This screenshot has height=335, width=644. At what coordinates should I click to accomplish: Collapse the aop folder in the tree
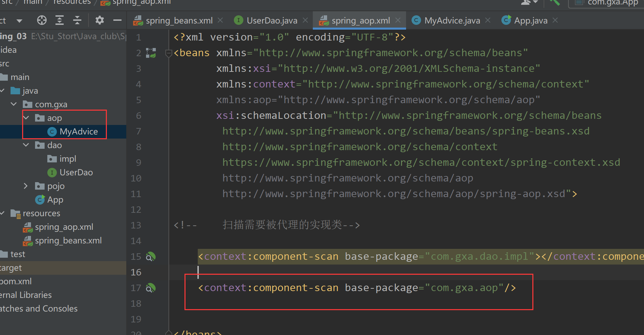pyautogui.click(x=26, y=118)
